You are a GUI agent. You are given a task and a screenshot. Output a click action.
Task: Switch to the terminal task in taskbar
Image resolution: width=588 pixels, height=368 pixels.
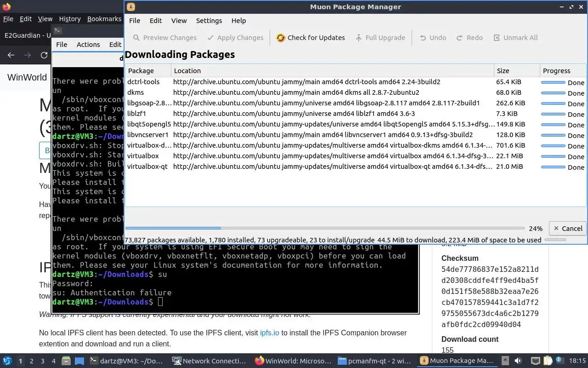pyautogui.click(x=126, y=361)
